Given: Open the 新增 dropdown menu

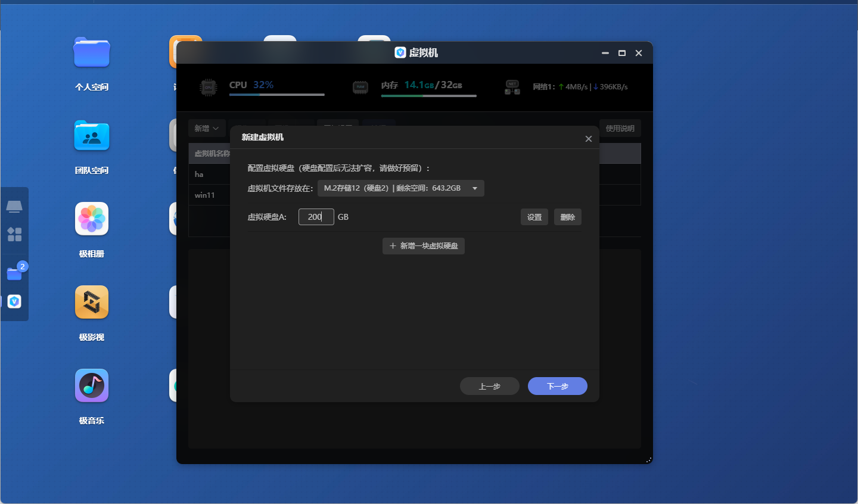Looking at the screenshot, I should coord(207,129).
